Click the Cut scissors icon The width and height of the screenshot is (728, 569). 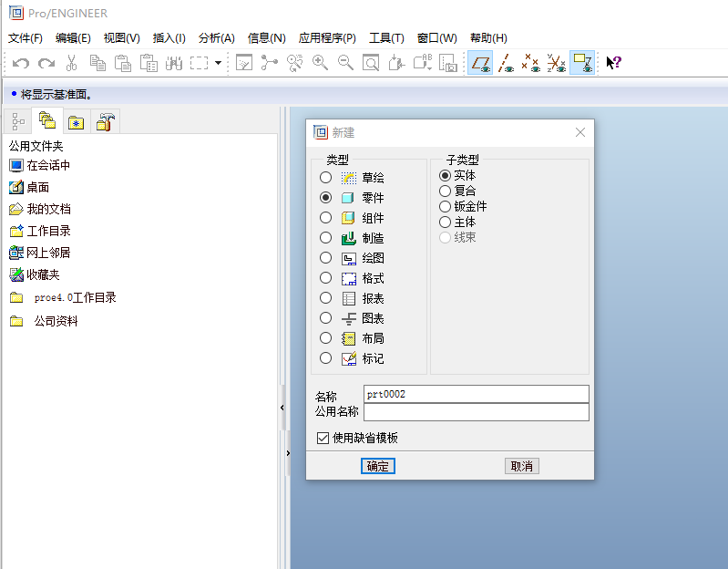(x=71, y=63)
